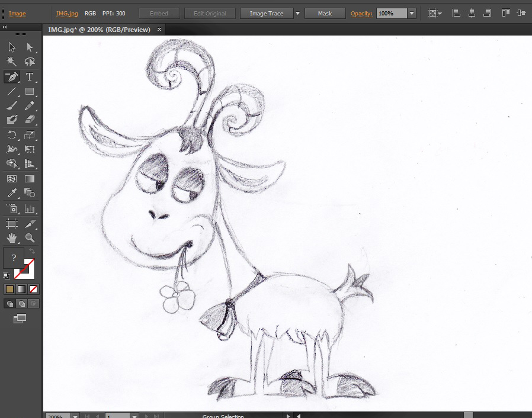Activate the Zoom magnifier tool

(x=30, y=238)
